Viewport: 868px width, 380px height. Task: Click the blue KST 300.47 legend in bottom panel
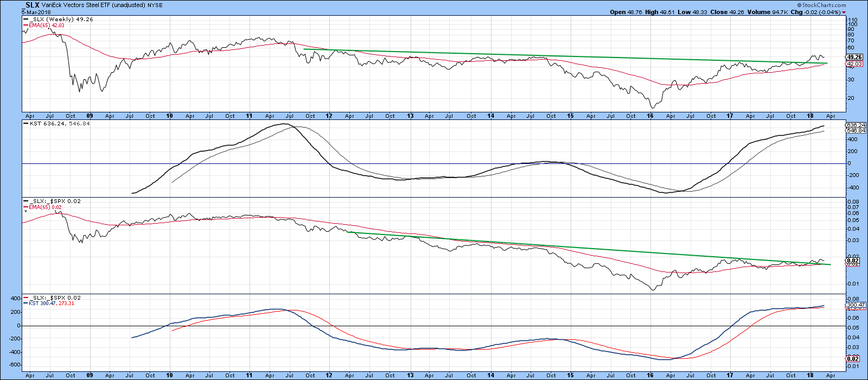[50, 303]
